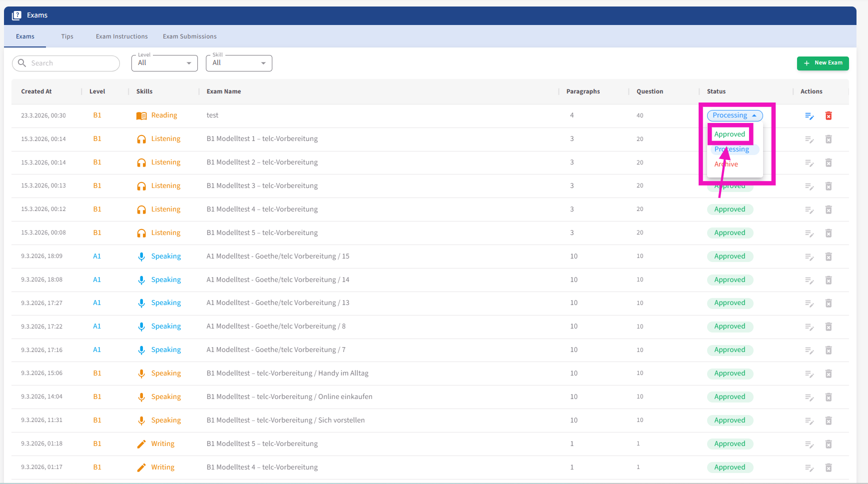Click the edit icon for the test exam

pos(809,116)
